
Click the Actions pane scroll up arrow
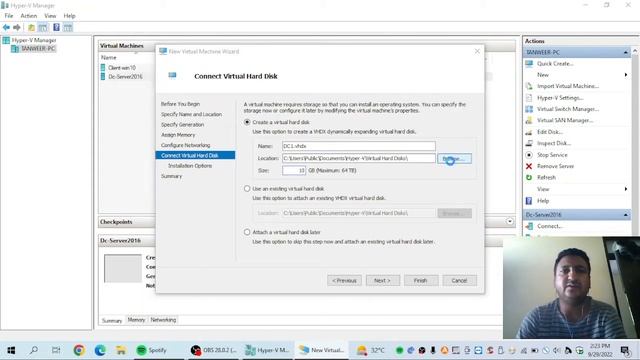(635, 51)
